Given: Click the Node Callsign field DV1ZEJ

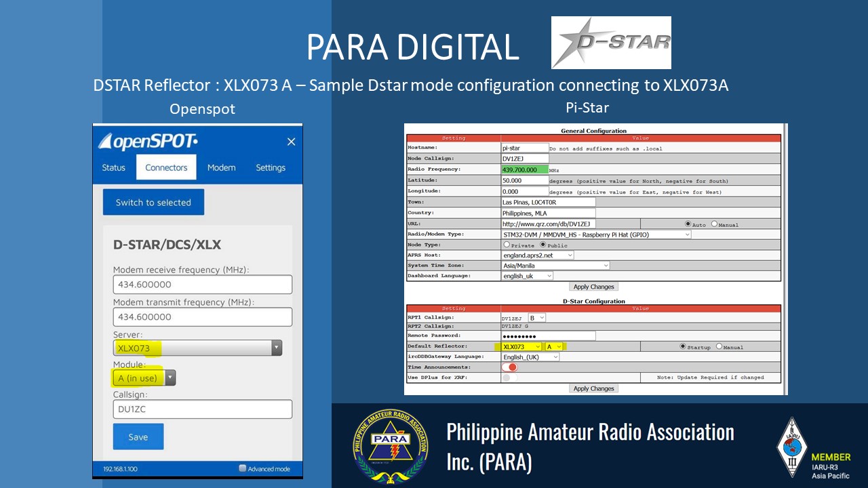Looking at the screenshot, I should [x=524, y=159].
